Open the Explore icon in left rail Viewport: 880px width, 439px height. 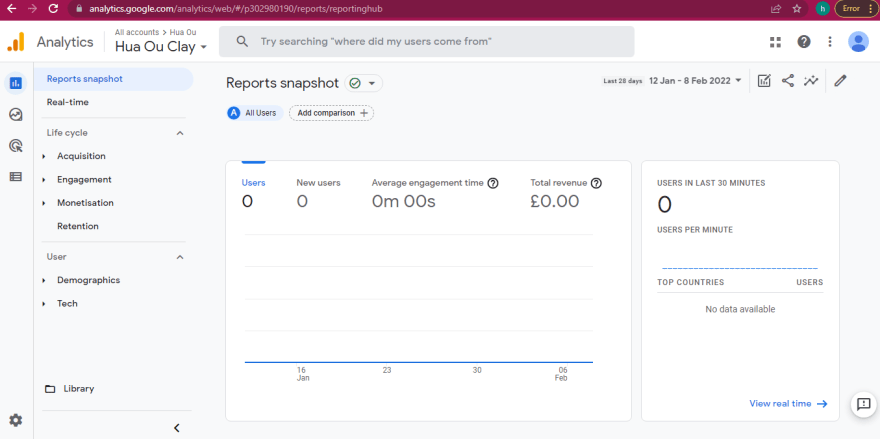pos(16,115)
